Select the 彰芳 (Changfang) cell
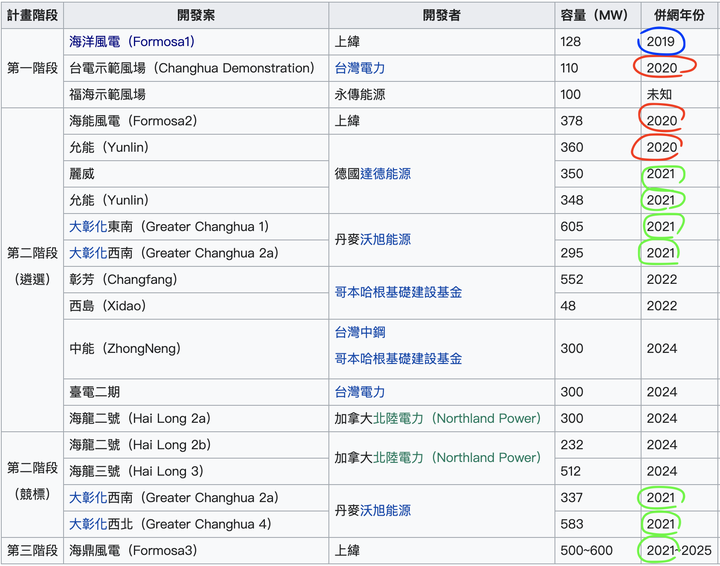Image resolution: width=720 pixels, height=566 pixels. pyautogui.click(x=196, y=280)
